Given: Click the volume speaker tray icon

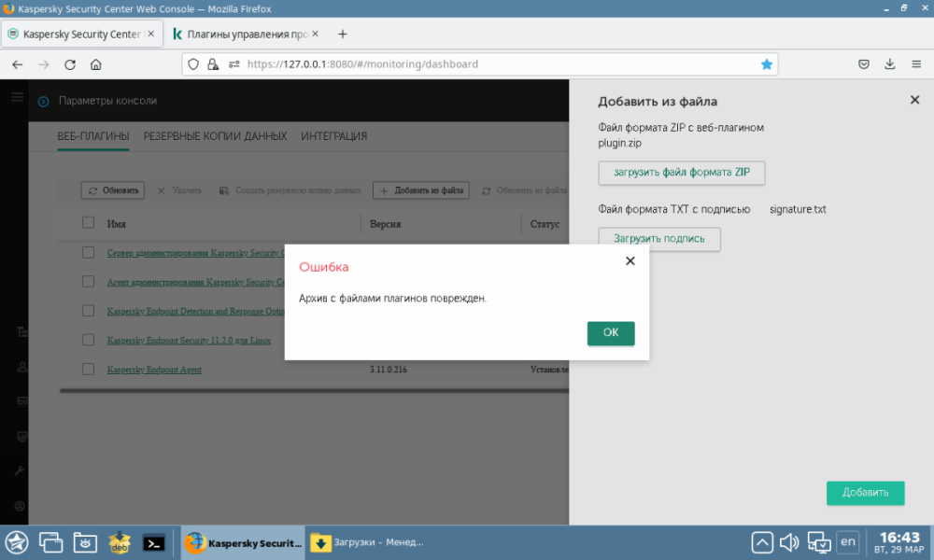Looking at the screenshot, I should pos(789,542).
